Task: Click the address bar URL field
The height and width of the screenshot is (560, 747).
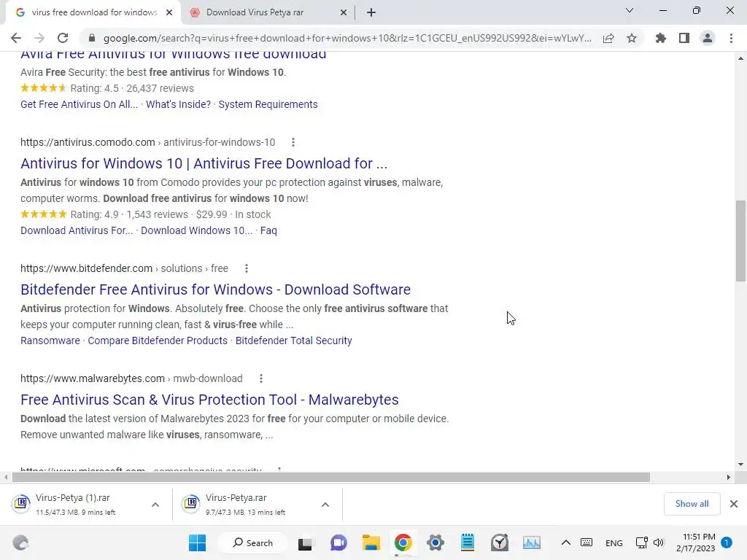Action: (347, 38)
